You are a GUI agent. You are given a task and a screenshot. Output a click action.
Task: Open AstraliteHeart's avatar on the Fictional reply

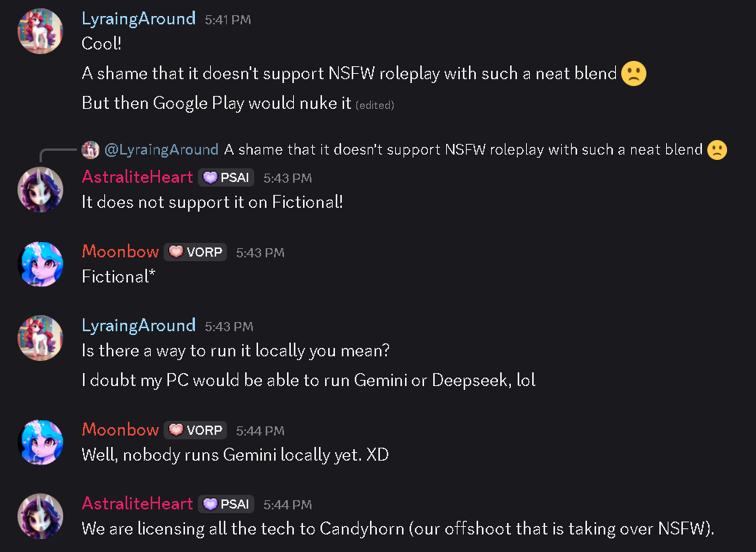[40, 190]
